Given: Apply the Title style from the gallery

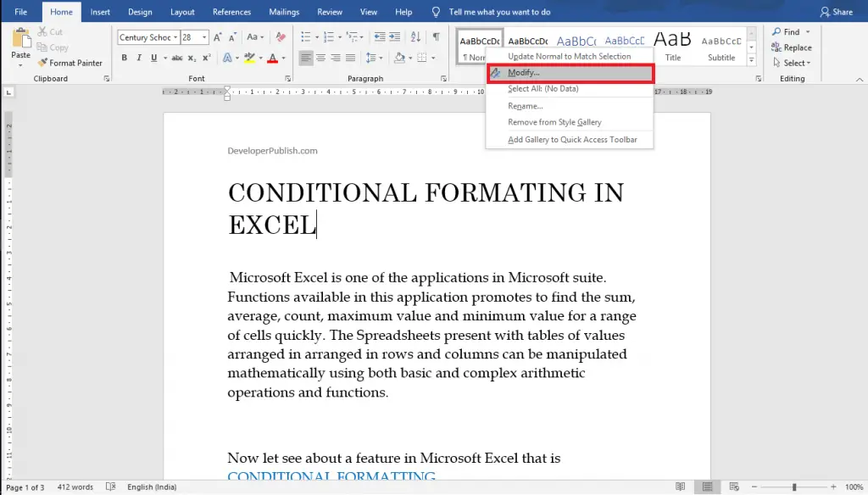Looking at the screenshot, I should pyautogui.click(x=672, y=47).
